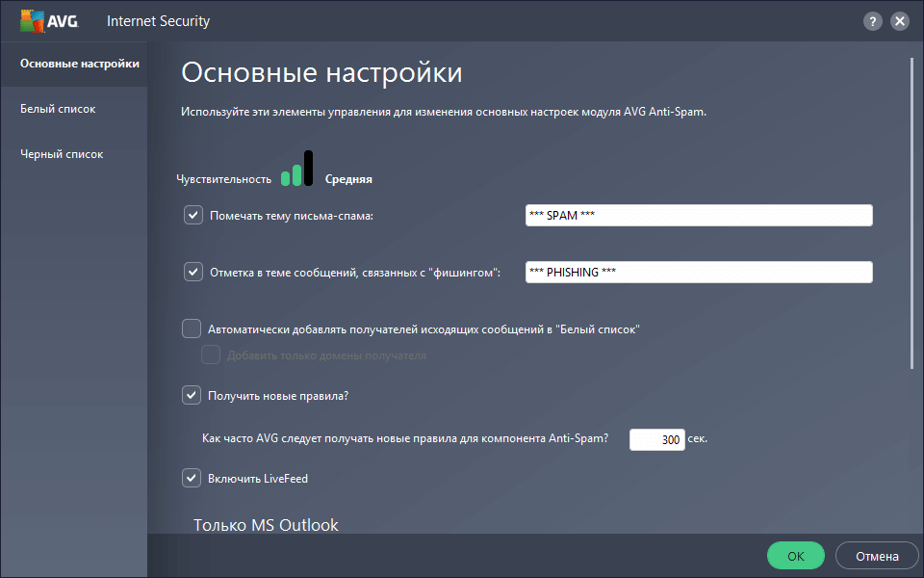Image resolution: width=924 pixels, height=578 pixels.
Task: Open the Белый список section
Action: [58, 108]
